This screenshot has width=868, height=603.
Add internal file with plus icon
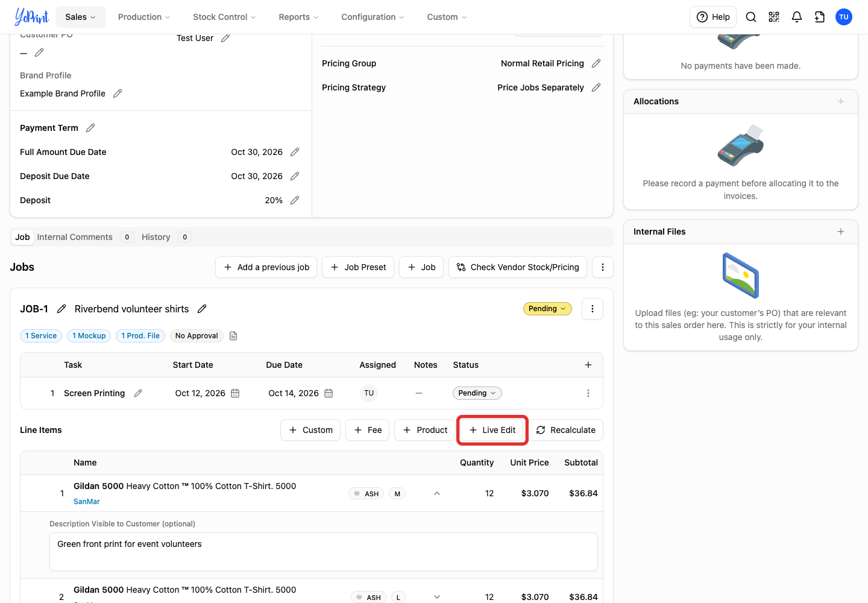coord(841,232)
